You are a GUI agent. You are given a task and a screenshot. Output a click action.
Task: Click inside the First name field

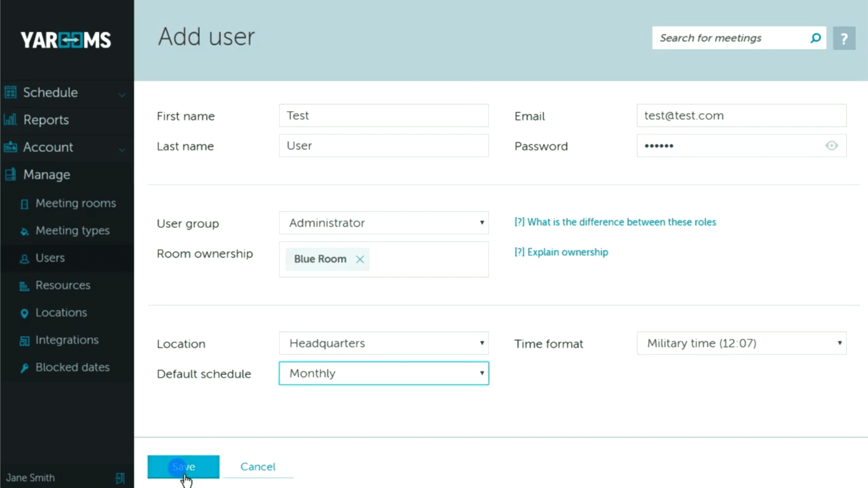[x=383, y=115]
